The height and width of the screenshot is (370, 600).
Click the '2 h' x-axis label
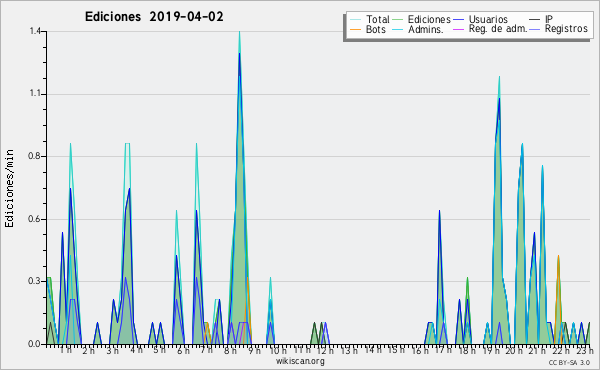point(88,350)
